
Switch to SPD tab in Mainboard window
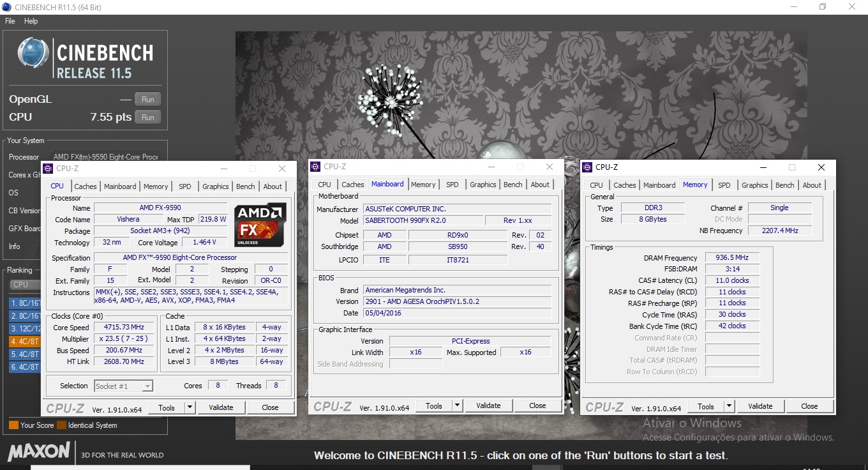pos(453,185)
